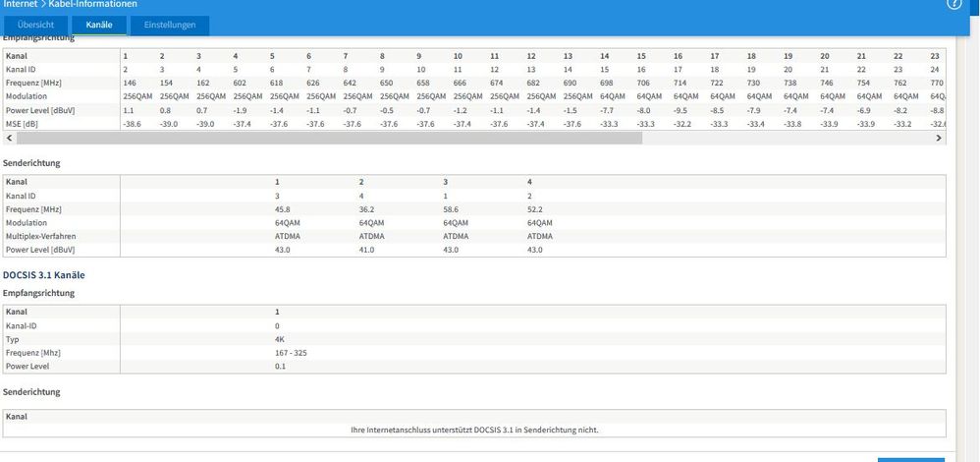The height and width of the screenshot is (462, 980).
Task: Click the MSE value -32.2
Action: [x=683, y=124]
